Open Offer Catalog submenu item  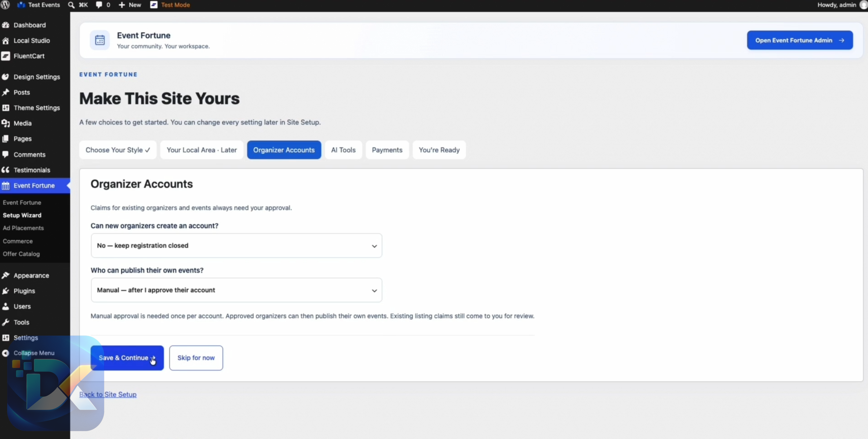(21, 254)
